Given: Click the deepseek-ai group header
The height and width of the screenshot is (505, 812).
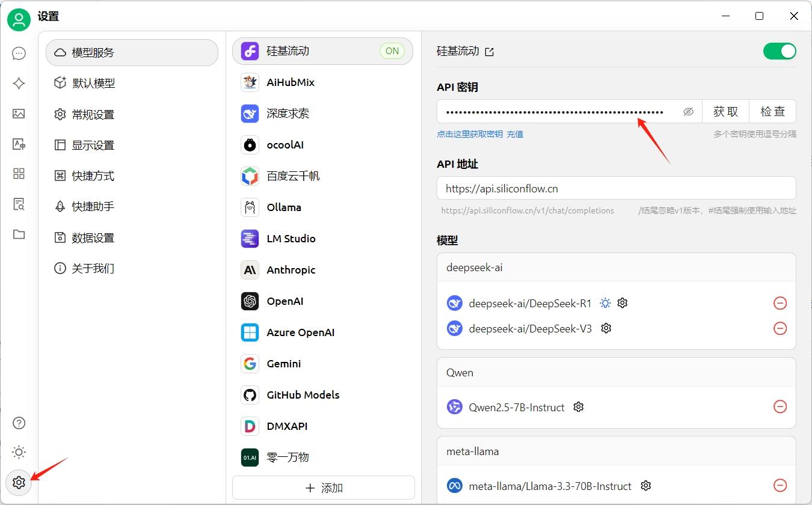Looking at the screenshot, I should point(617,268).
